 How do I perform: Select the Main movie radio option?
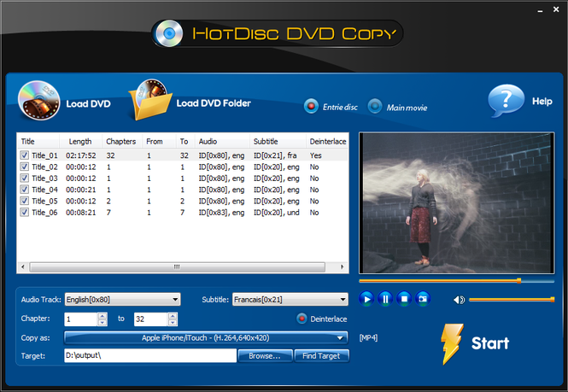(x=375, y=107)
